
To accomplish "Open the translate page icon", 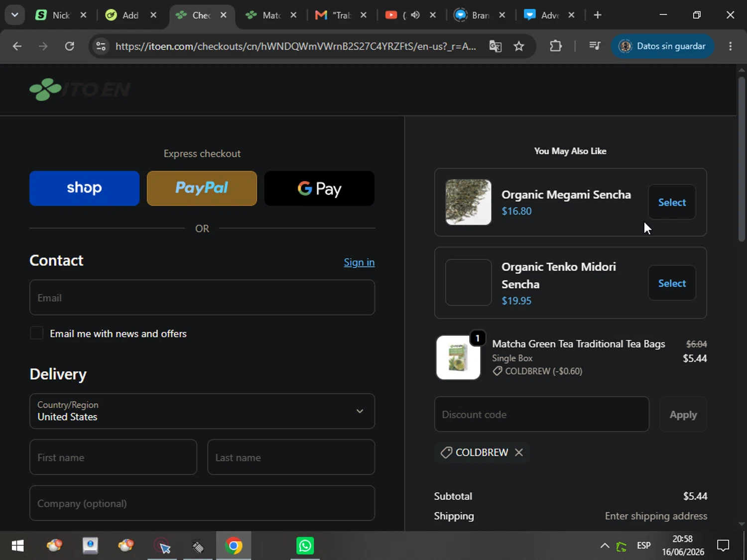I will (x=495, y=46).
